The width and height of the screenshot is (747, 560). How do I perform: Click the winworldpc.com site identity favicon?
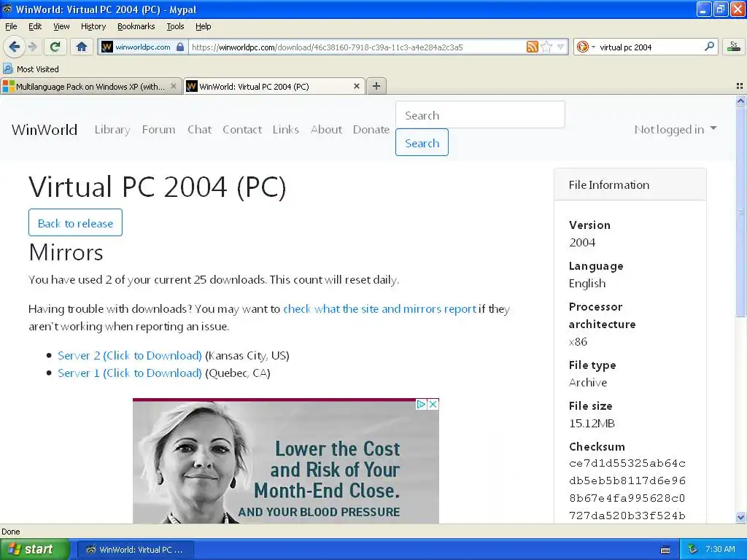pos(107,47)
